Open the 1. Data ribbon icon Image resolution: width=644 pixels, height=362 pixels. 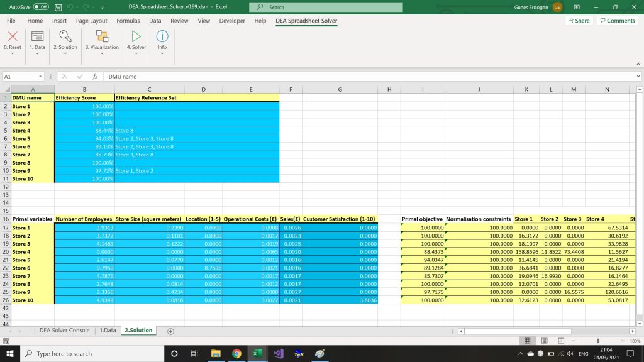pyautogui.click(x=37, y=37)
